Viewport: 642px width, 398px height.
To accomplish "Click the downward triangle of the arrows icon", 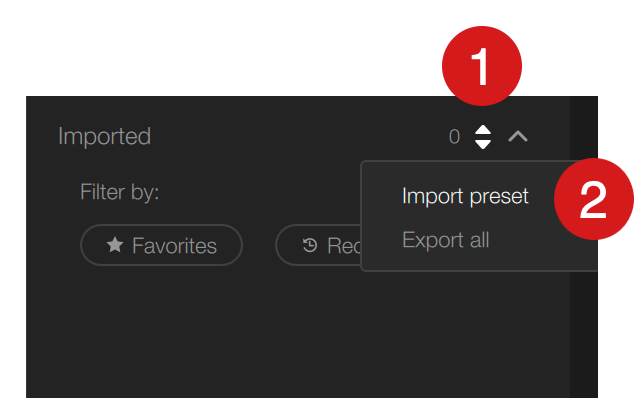I will 483,144.
